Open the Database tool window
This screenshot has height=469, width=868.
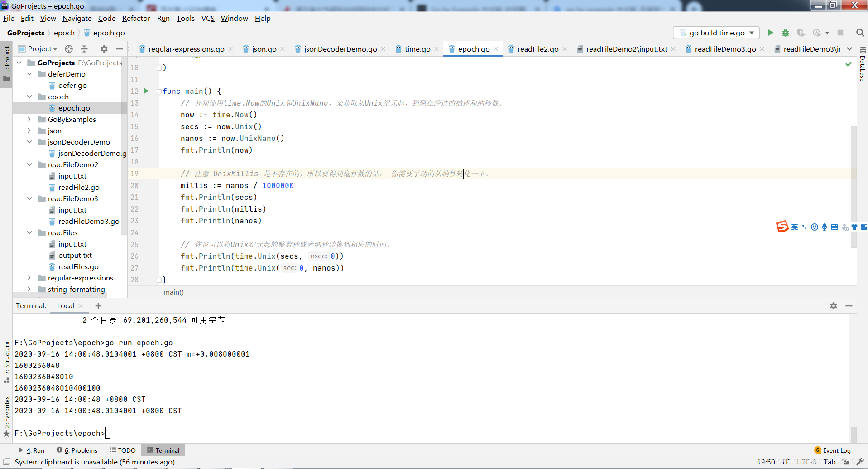pyautogui.click(x=863, y=64)
